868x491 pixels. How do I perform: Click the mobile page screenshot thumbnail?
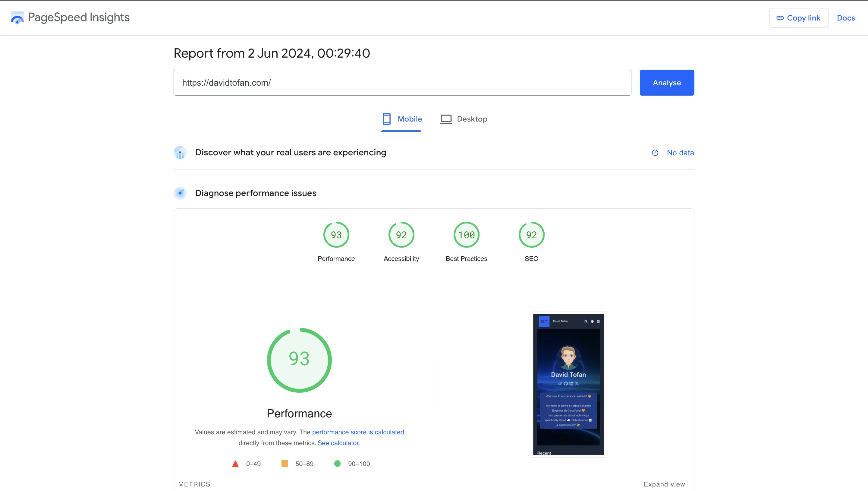pyautogui.click(x=568, y=385)
